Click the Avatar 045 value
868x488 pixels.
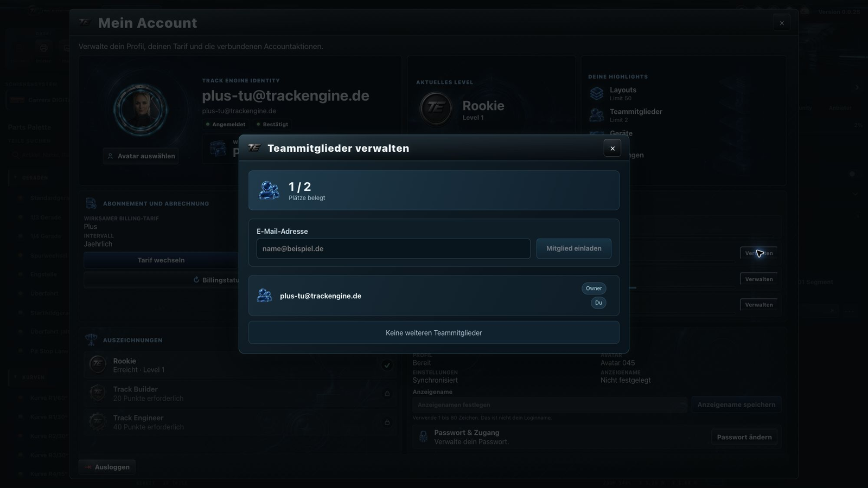tap(617, 363)
